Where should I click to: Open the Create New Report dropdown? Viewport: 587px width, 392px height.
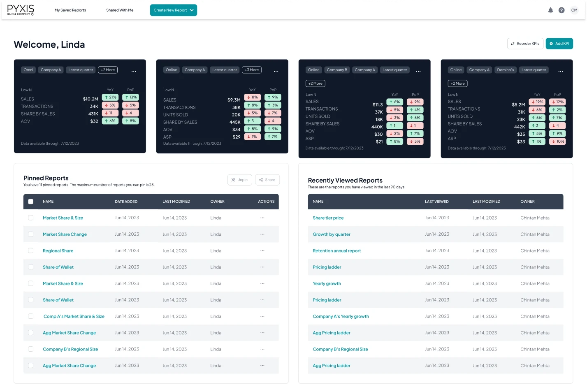(x=173, y=10)
